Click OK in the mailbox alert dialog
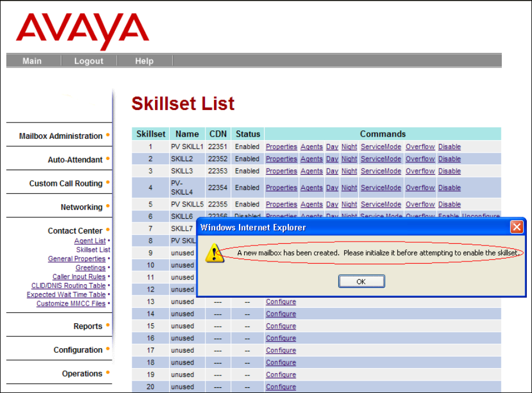This screenshot has width=532, height=393. (x=362, y=281)
